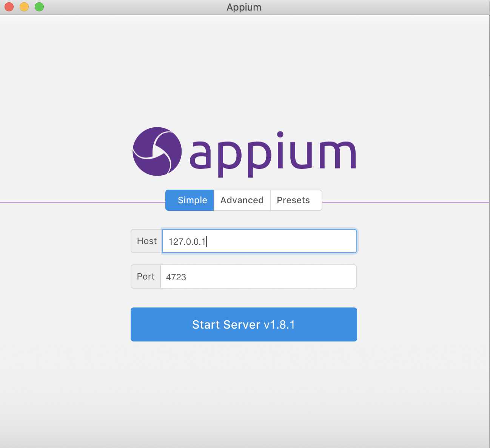The image size is (490, 448).
Task: Focus the Port field showing 4723
Action: [x=259, y=277]
